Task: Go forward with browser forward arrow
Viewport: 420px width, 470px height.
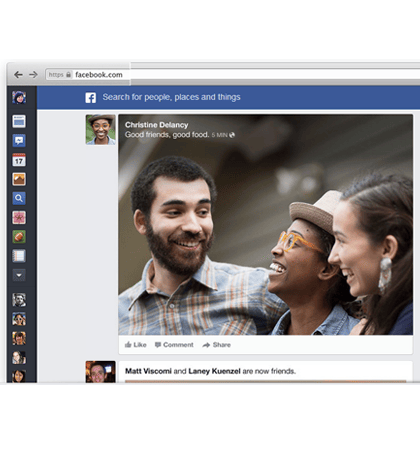Action: tap(33, 75)
